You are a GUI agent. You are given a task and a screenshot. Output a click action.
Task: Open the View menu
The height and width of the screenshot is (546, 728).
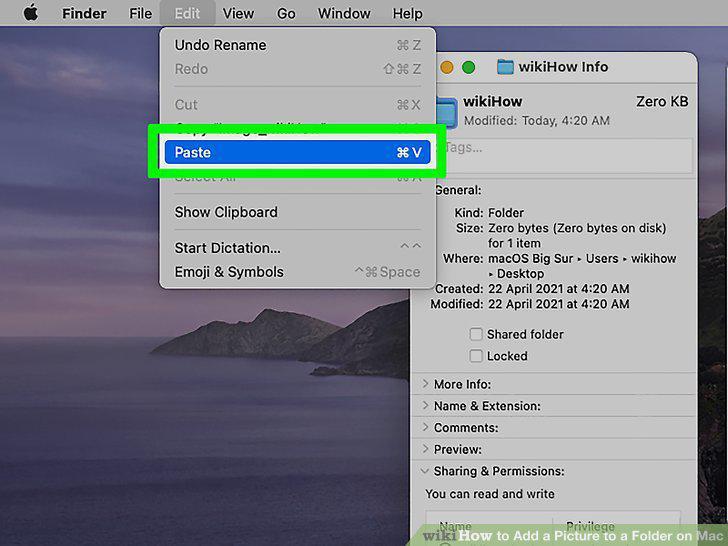238,13
